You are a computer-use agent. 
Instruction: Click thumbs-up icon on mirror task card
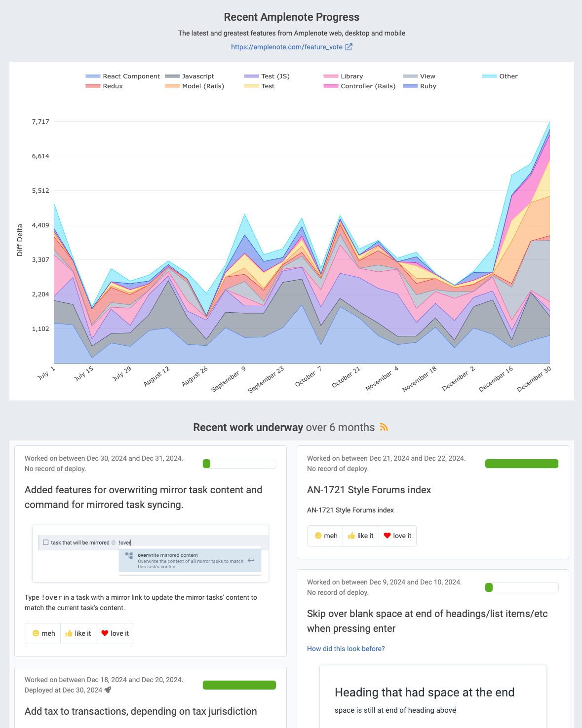pyautogui.click(x=69, y=633)
